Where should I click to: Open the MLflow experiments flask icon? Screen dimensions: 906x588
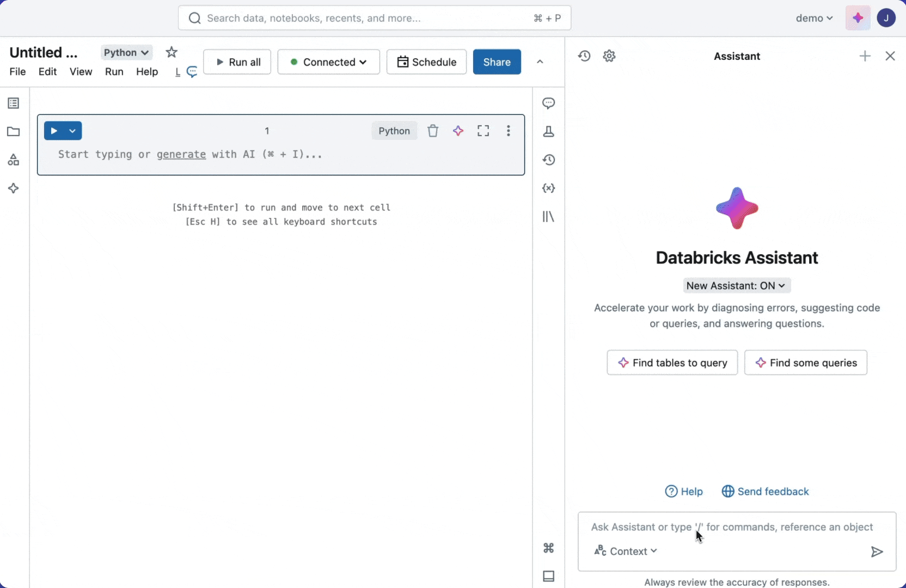[x=549, y=131]
